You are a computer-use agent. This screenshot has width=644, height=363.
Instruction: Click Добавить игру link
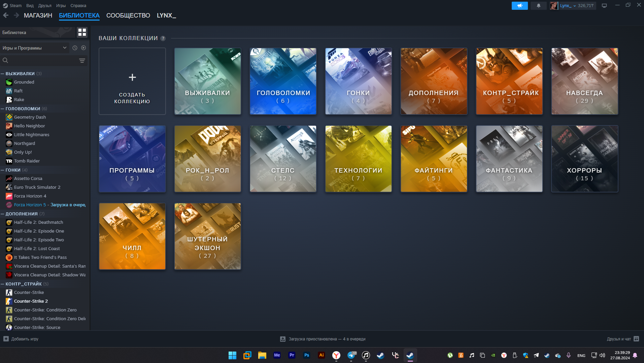pos(25,339)
